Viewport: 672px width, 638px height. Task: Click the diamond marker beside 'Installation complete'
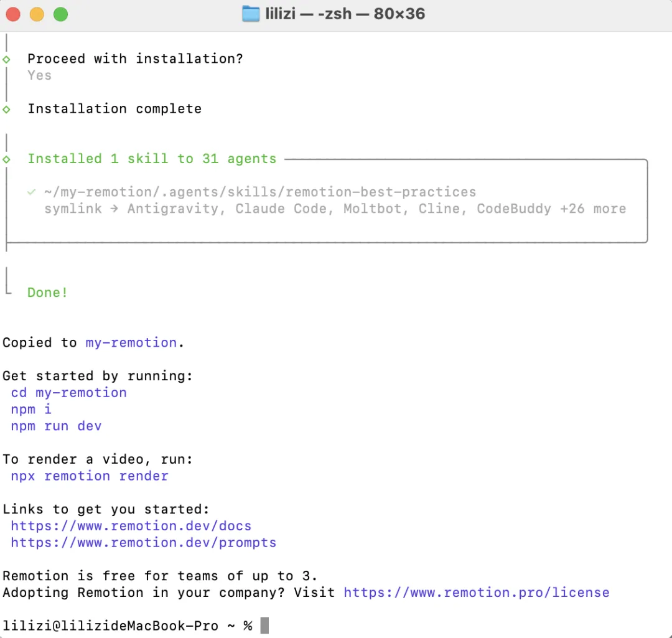coord(6,110)
